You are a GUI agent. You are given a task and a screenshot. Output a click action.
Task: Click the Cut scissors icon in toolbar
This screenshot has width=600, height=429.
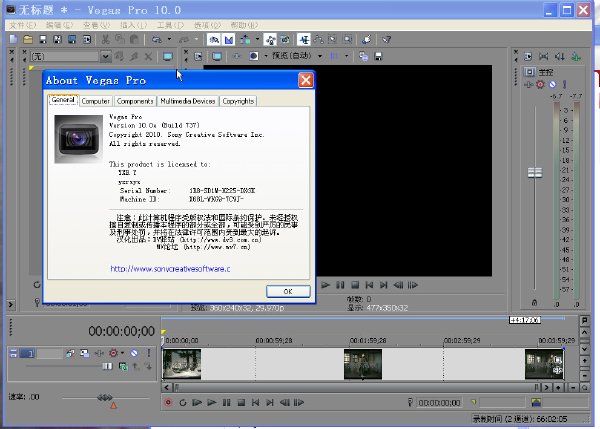tap(105, 39)
